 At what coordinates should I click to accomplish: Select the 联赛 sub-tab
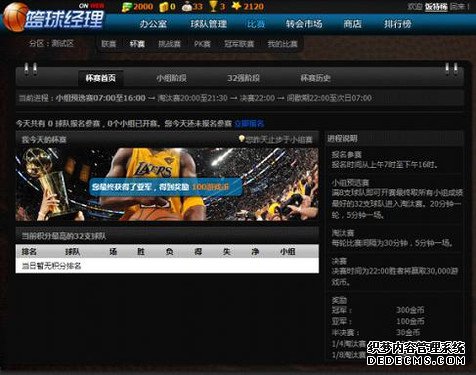pos(109,44)
